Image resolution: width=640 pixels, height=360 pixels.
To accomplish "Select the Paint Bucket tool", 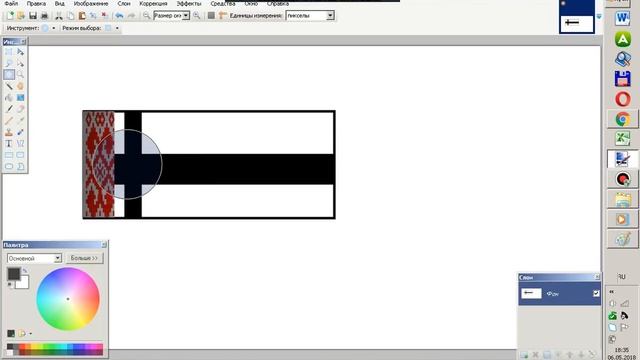I will tap(9, 98).
